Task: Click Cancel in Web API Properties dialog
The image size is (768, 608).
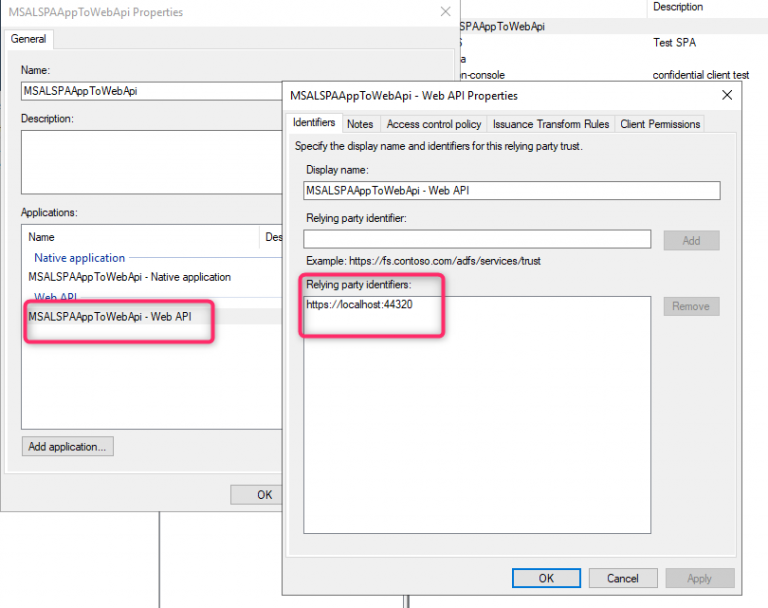Action: click(623, 578)
